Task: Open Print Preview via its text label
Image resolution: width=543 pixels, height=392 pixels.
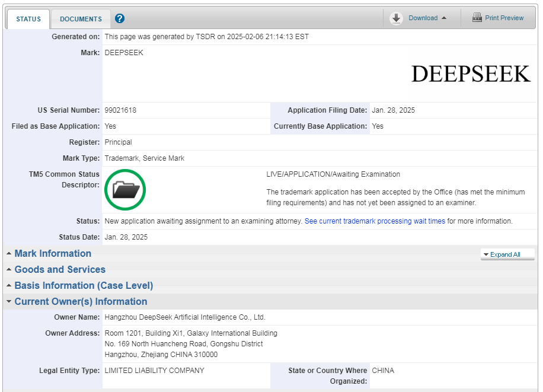Action: 504,18
